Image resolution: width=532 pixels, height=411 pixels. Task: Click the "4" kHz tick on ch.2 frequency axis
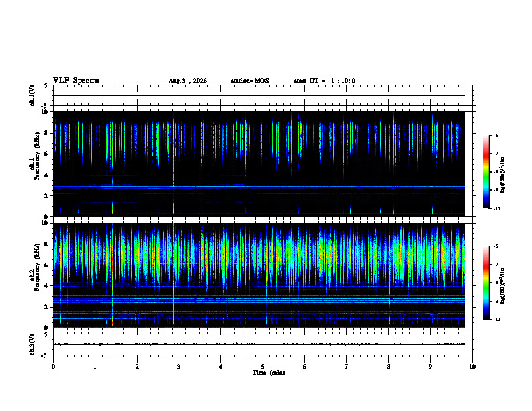click(x=47, y=286)
